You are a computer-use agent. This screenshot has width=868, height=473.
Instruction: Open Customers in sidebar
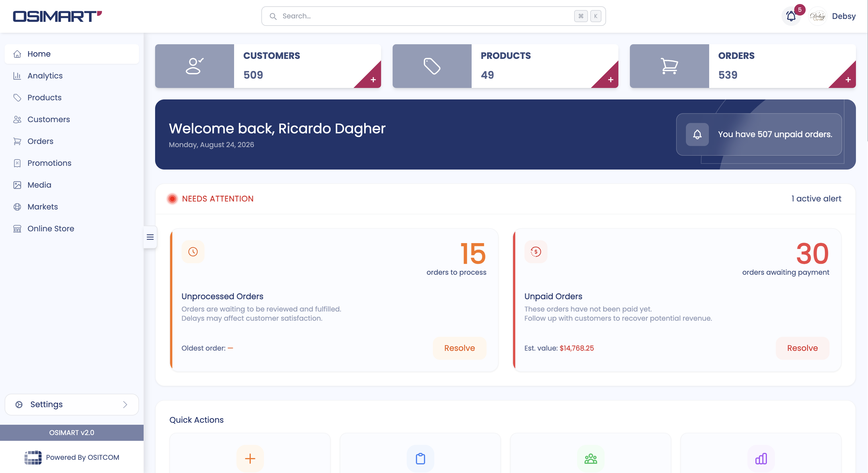[x=72, y=119]
